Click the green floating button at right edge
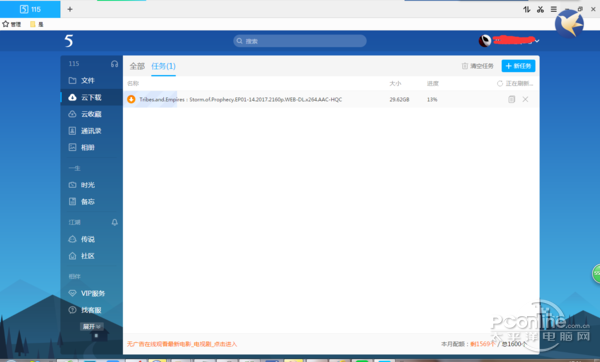Viewport: 600px width, 362px height. coord(596,273)
